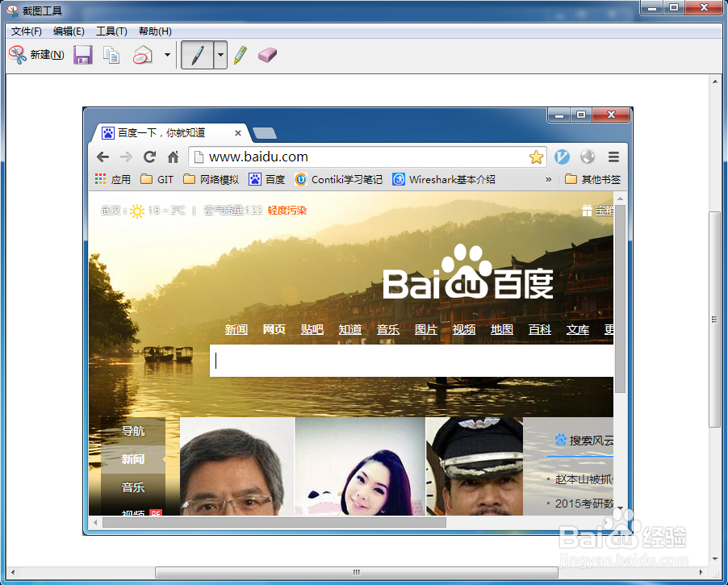Open the 帮助(H) menu
The height and width of the screenshot is (585, 728).
(155, 31)
